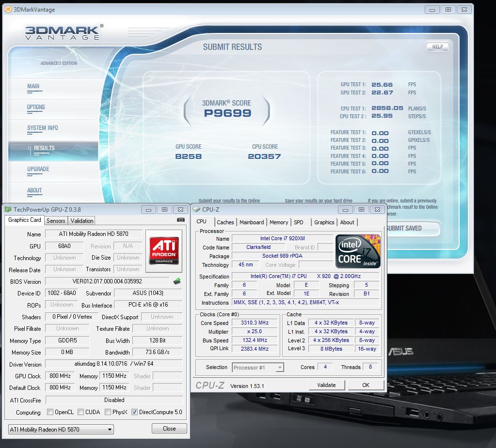Click the ATI Radeon logo in GPU-Z

[164, 251]
